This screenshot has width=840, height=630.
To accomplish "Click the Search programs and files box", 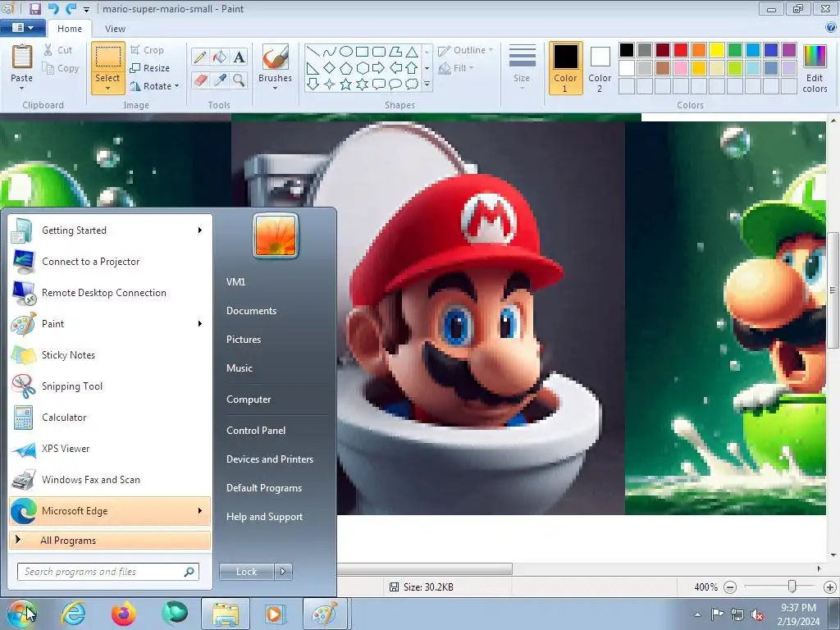I will tap(108, 572).
